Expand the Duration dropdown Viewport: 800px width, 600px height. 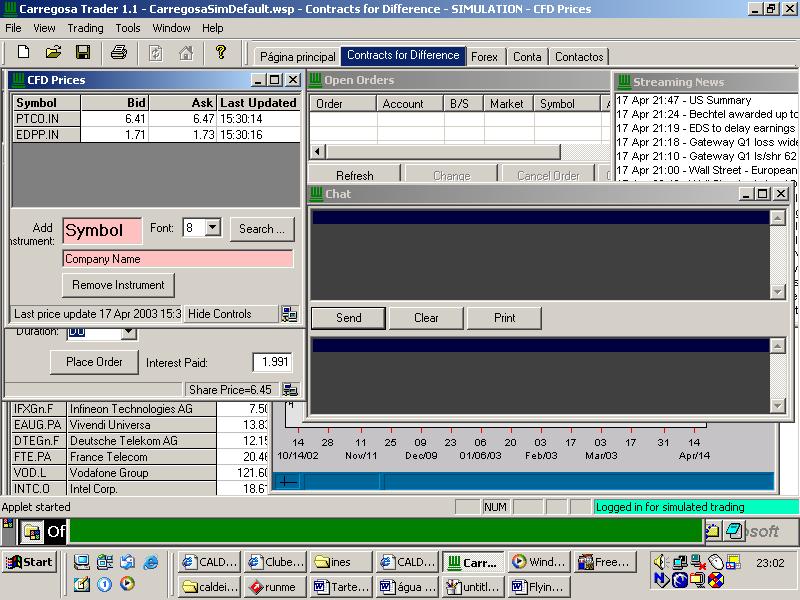click(x=129, y=333)
